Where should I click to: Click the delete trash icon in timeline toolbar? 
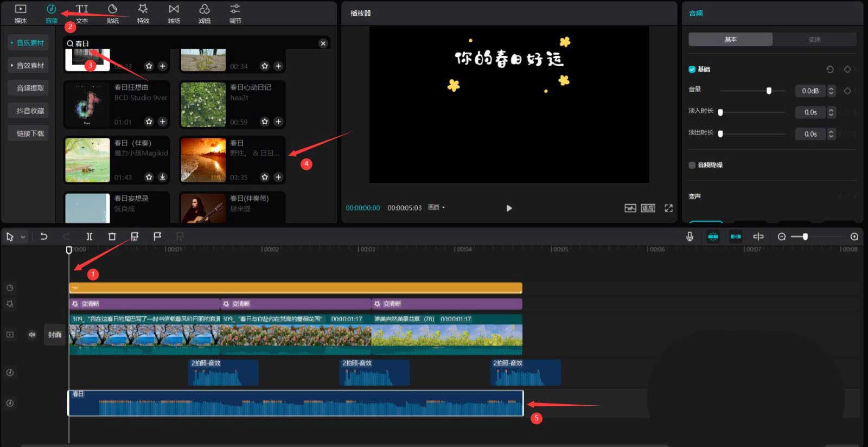point(112,237)
